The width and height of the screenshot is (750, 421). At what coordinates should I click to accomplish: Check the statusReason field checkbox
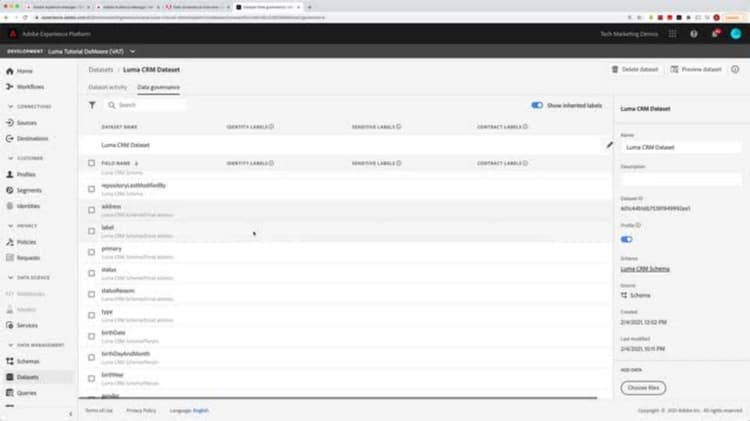(91, 294)
